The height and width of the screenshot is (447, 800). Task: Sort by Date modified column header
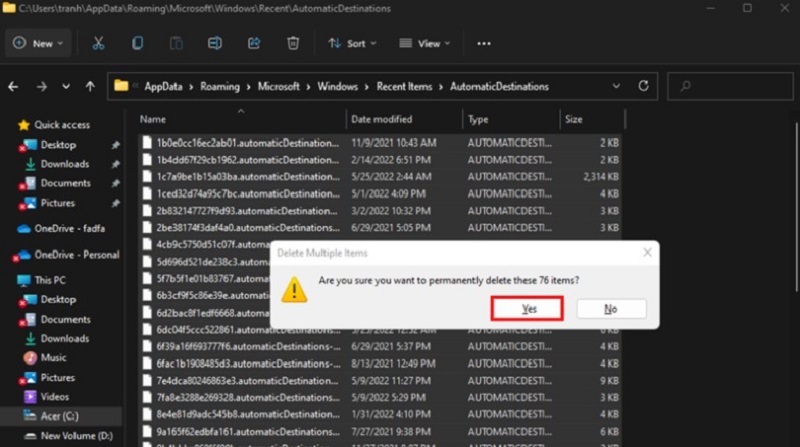[x=382, y=119]
